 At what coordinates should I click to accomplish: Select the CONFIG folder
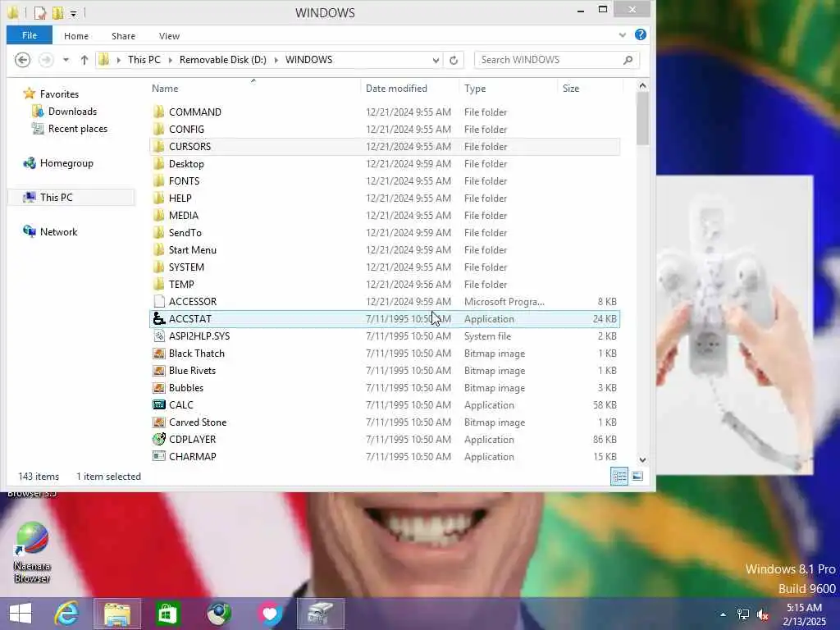385,129
